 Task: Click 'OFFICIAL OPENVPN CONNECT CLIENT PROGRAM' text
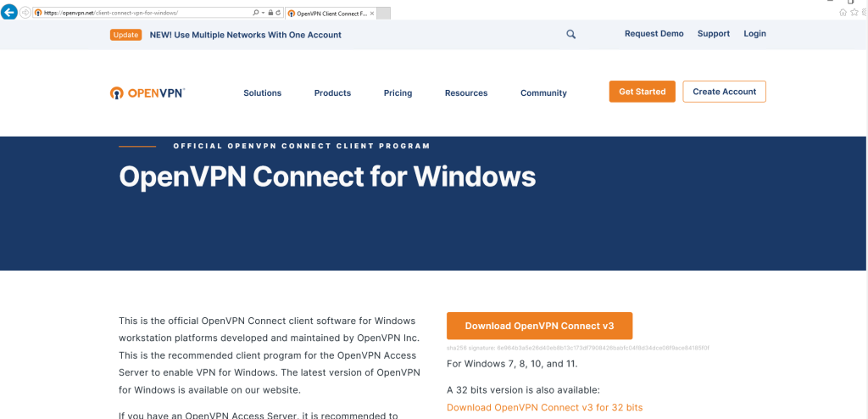coord(302,147)
